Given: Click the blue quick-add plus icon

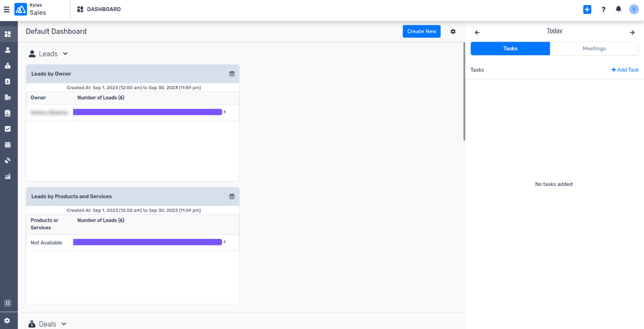Looking at the screenshot, I should (587, 9).
